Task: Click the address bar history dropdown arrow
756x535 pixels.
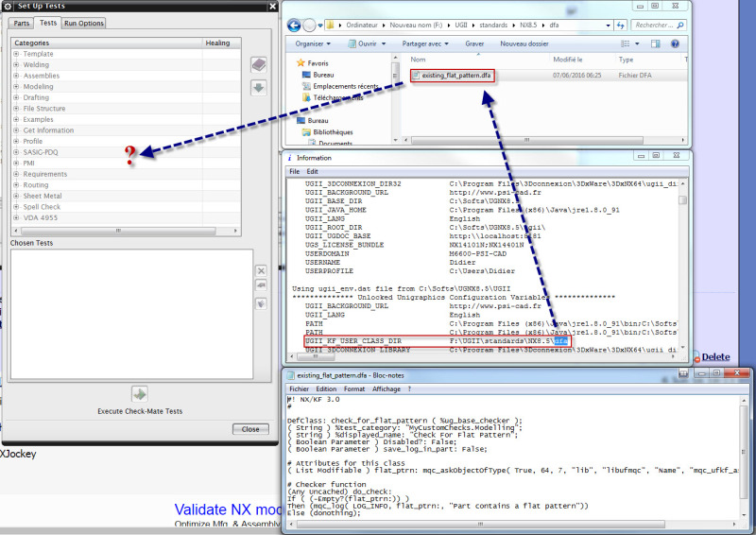Action: 608,26
